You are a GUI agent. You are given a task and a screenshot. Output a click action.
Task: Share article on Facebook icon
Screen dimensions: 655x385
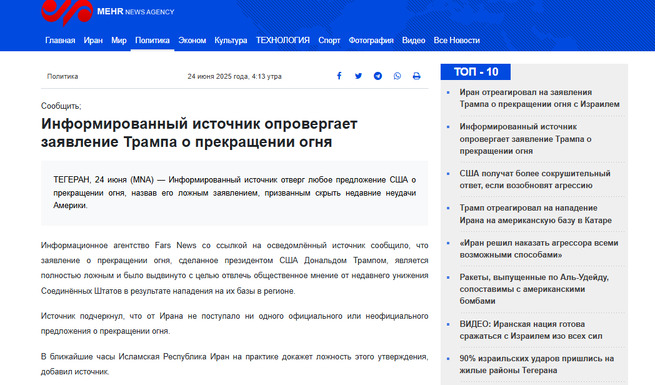(339, 76)
